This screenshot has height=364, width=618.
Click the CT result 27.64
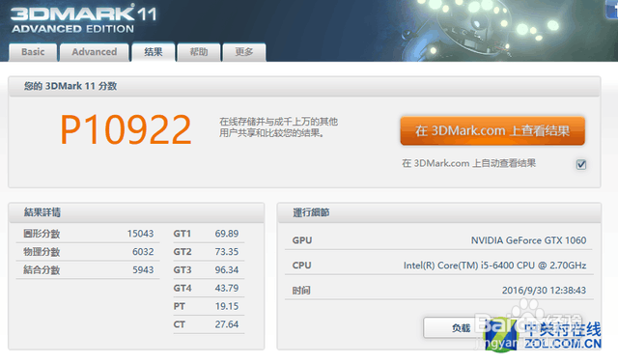point(227,324)
